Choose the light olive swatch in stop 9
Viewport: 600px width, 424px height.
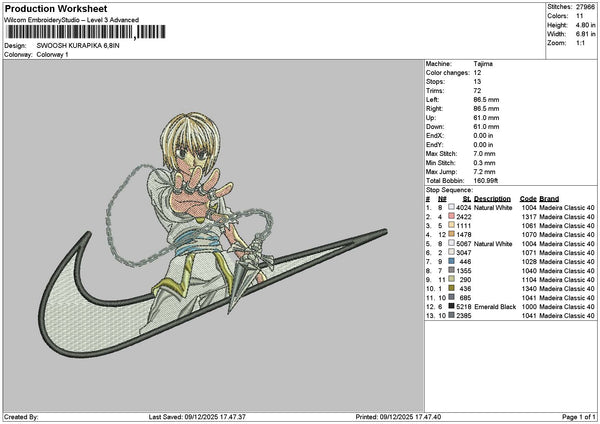coord(452,279)
